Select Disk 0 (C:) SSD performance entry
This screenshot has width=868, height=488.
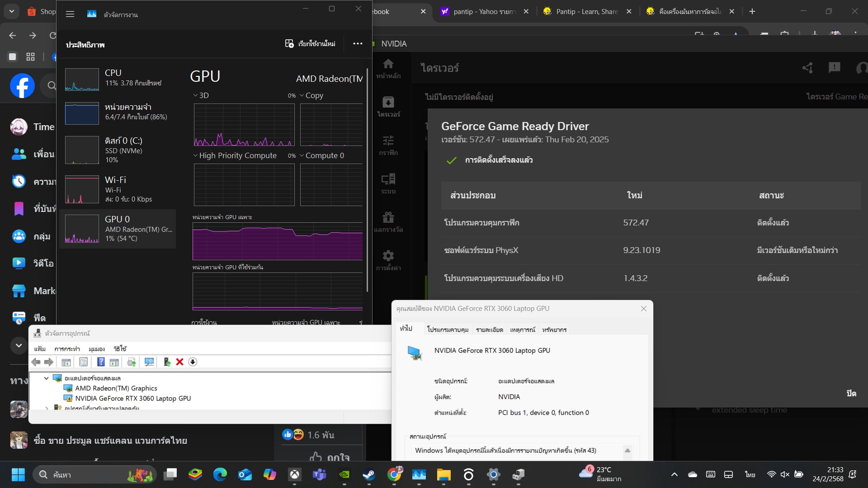(118, 150)
